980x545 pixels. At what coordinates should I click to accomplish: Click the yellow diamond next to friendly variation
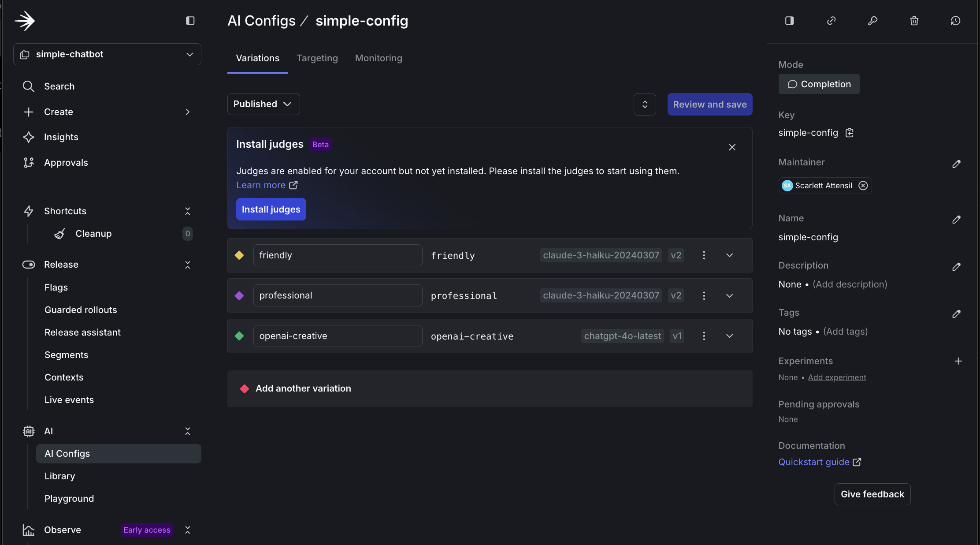click(x=239, y=255)
